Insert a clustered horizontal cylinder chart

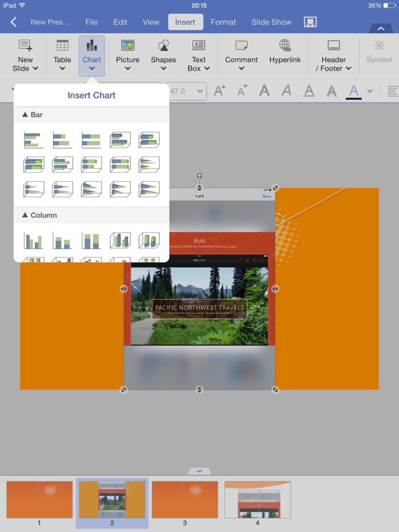tap(62, 165)
